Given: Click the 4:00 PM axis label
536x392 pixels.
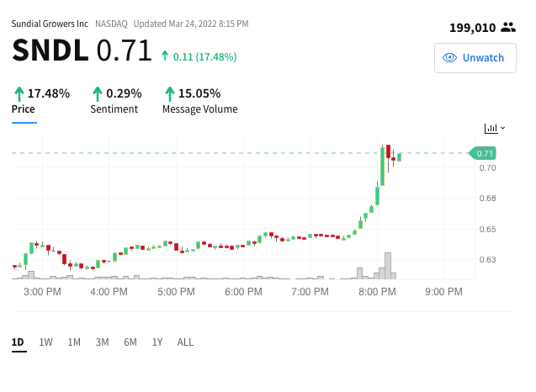Looking at the screenshot, I should pos(109,292).
